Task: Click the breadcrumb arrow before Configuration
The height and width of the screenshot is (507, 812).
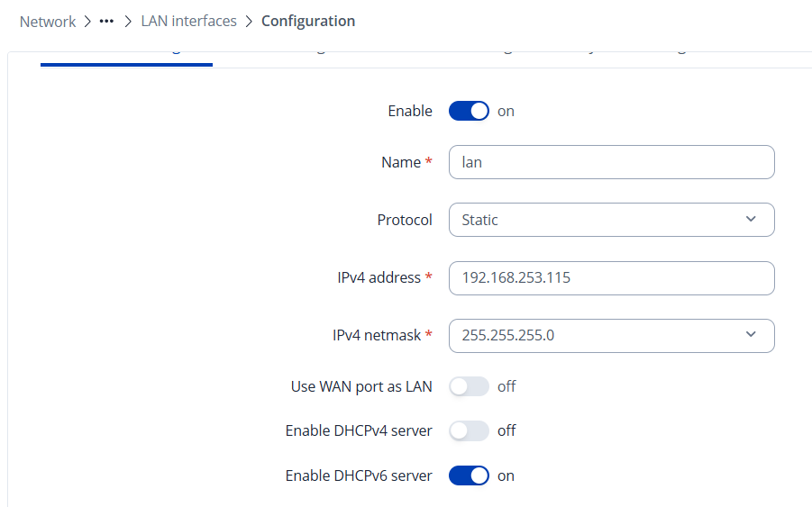Action: click(x=249, y=21)
